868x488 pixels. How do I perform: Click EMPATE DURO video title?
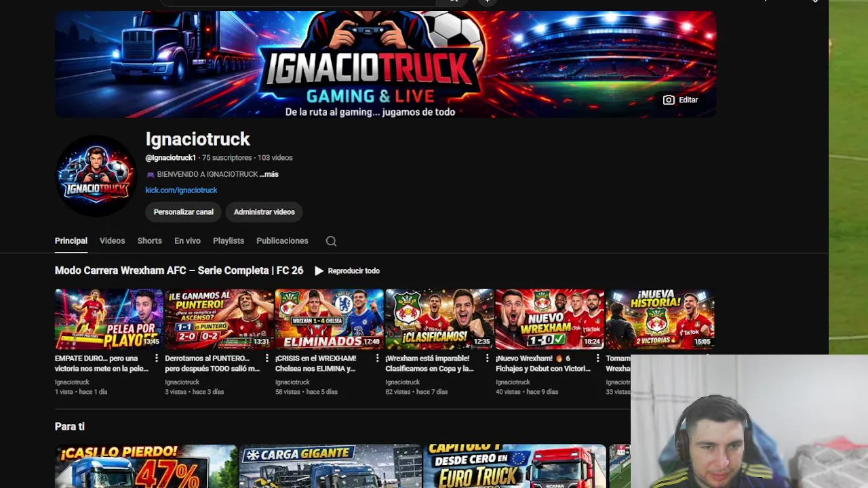(102, 363)
